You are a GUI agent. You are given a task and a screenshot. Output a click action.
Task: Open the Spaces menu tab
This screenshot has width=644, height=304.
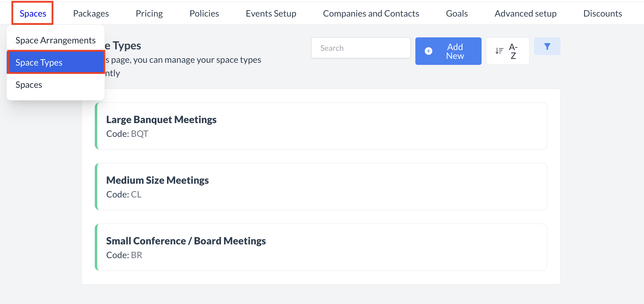(33, 13)
